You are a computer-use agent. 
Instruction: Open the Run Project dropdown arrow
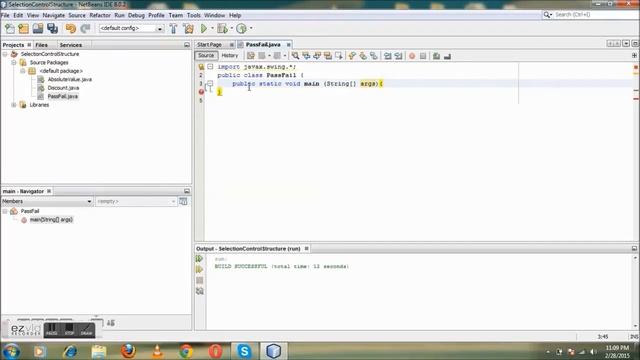(212, 28)
